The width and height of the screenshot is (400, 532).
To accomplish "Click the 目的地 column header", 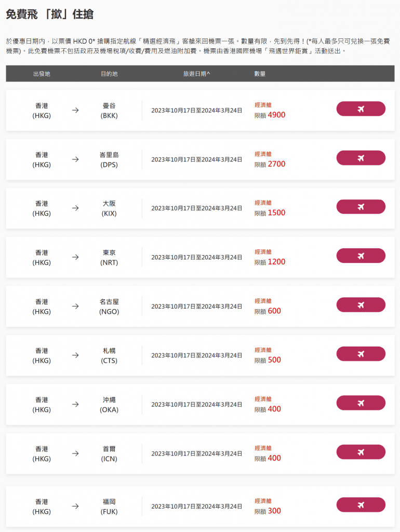I will (109, 74).
